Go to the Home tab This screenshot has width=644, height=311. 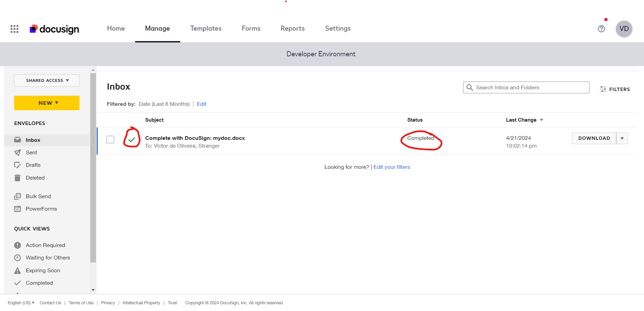click(116, 29)
